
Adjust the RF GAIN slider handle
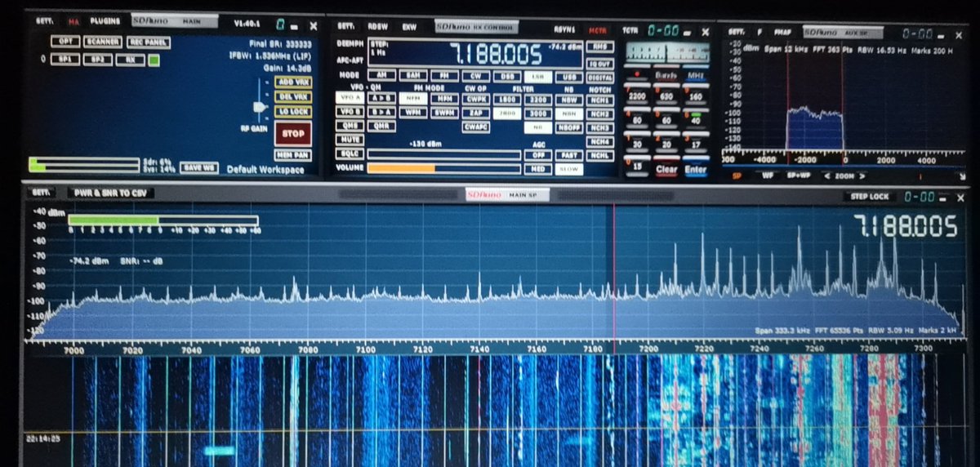(260, 107)
